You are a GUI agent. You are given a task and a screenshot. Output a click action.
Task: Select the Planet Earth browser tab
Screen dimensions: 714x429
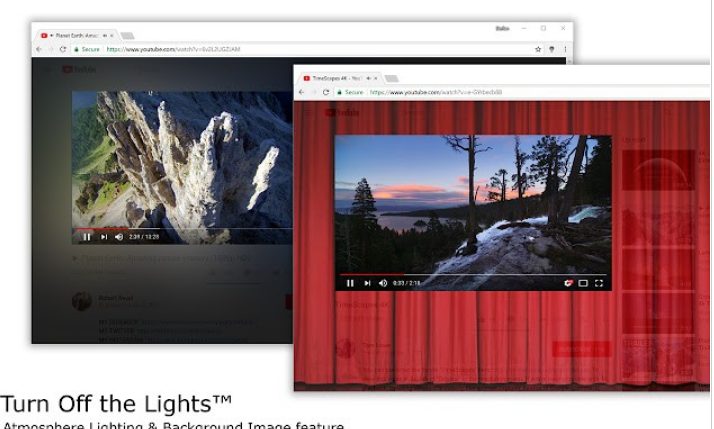pyautogui.click(x=75, y=36)
